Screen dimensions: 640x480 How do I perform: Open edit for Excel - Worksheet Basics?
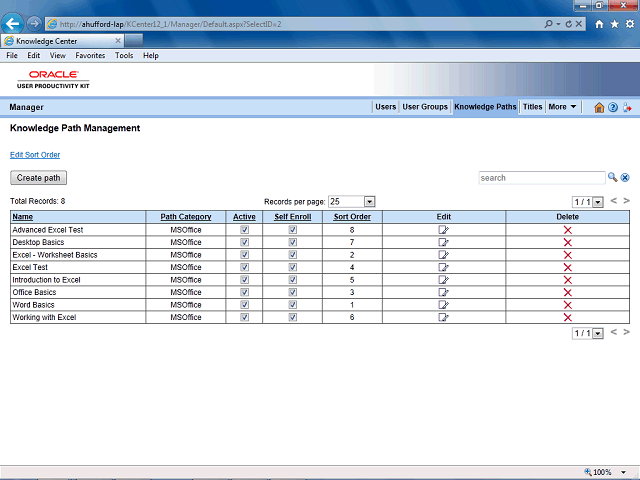[x=444, y=255]
